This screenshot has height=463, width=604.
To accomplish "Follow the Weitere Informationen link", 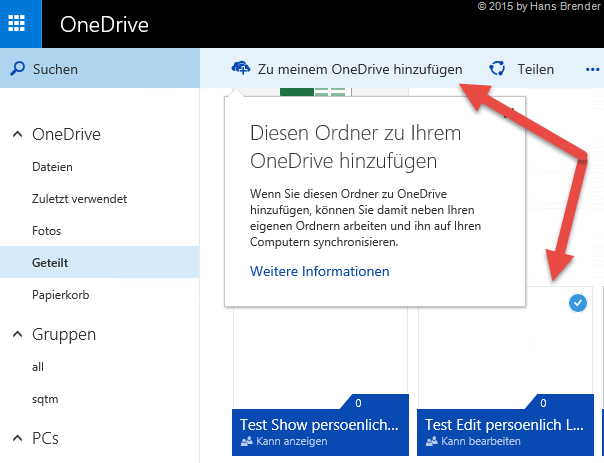I will (319, 271).
